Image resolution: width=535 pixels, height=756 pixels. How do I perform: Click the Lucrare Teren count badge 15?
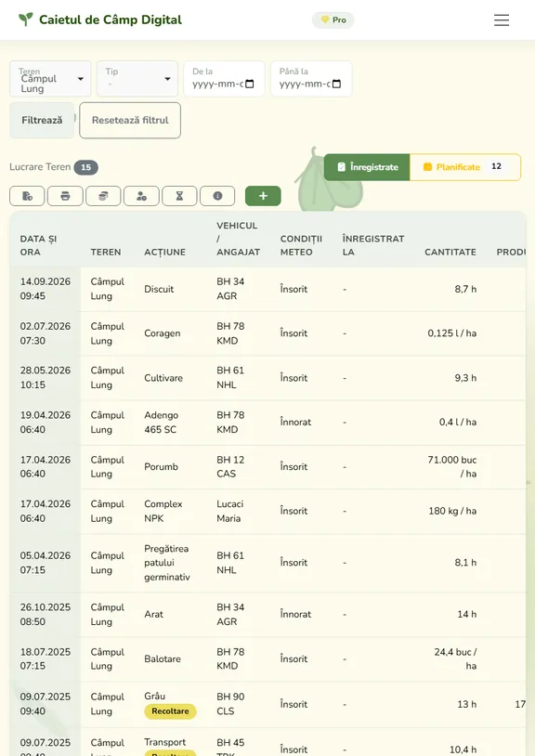click(x=85, y=167)
